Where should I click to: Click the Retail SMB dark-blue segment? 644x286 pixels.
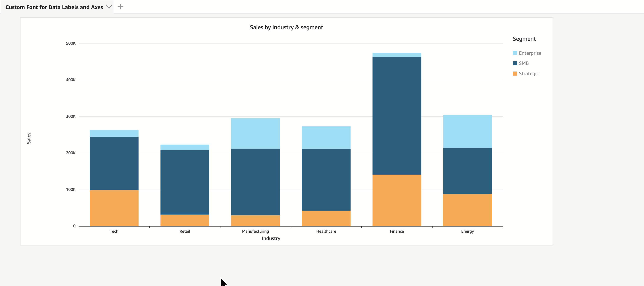[184, 182]
